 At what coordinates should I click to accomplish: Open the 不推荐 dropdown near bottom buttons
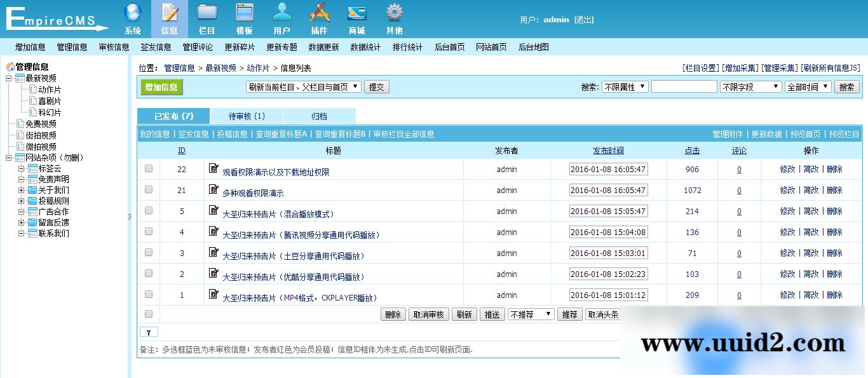click(x=531, y=314)
